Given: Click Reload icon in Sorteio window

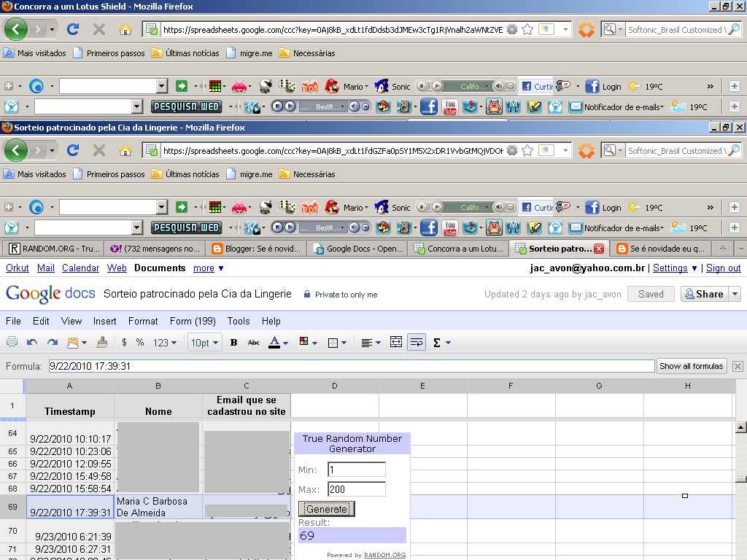Looking at the screenshot, I should click(x=73, y=150).
